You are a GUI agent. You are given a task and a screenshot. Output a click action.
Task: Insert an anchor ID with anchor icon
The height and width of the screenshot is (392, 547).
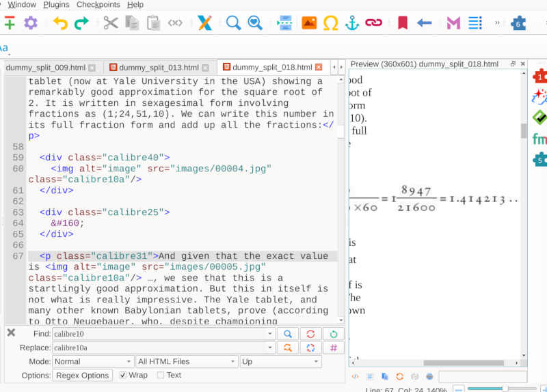351,23
